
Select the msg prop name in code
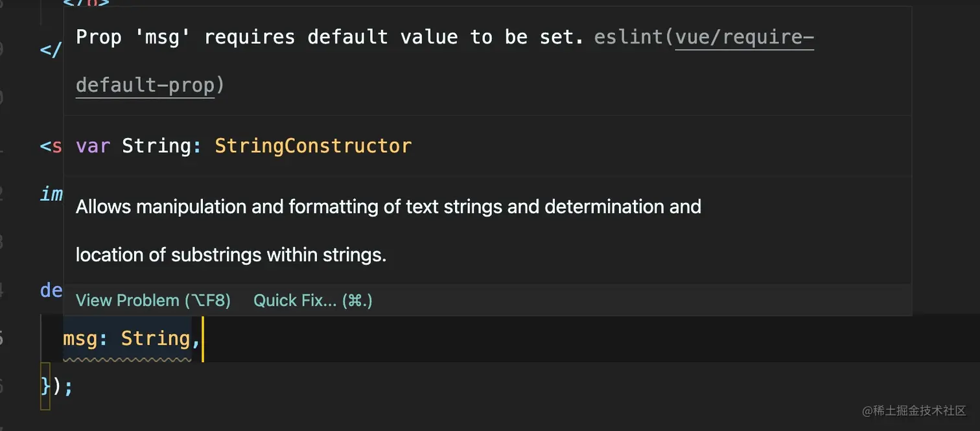pyautogui.click(x=80, y=338)
